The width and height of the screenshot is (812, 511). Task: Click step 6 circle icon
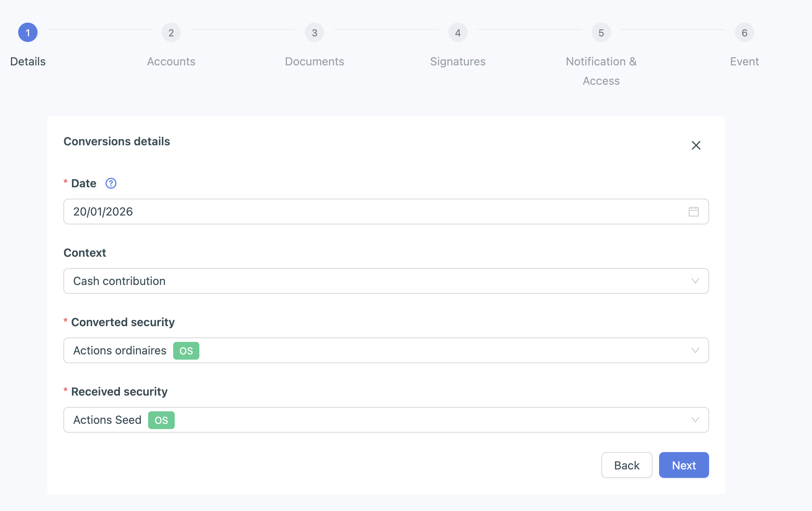pos(744,33)
